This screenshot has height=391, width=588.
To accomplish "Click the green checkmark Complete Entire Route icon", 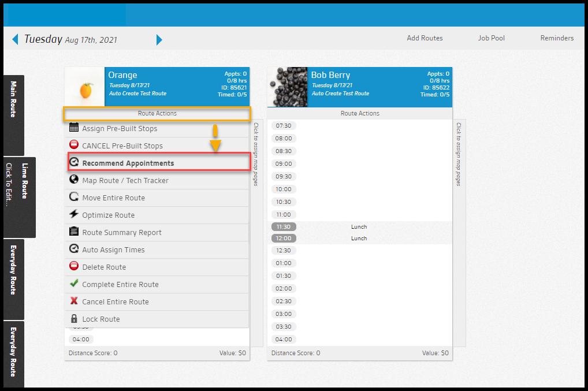I will click(x=73, y=284).
